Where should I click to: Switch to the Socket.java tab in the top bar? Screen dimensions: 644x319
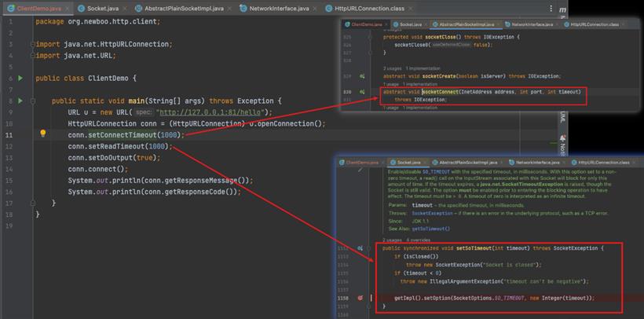click(98, 8)
